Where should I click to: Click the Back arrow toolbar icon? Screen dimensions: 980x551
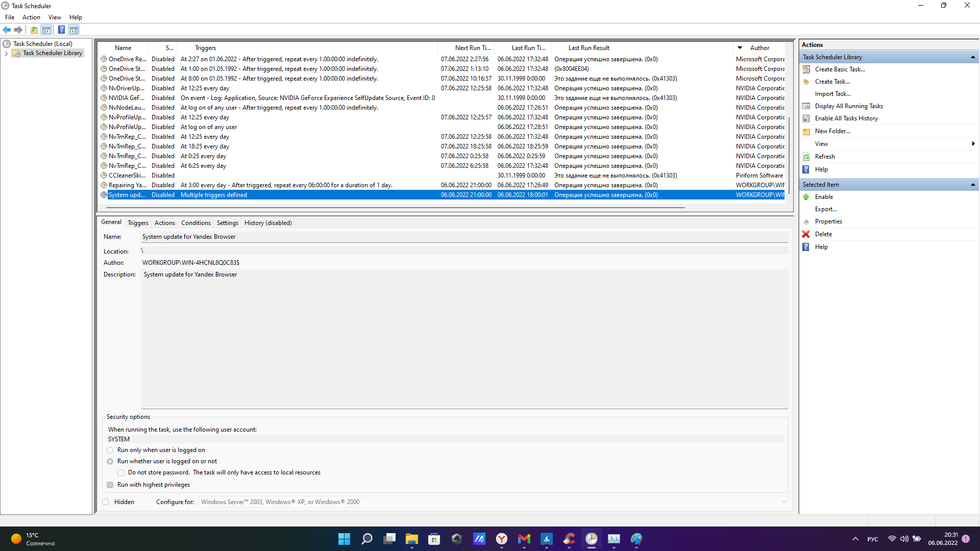coord(7,30)
